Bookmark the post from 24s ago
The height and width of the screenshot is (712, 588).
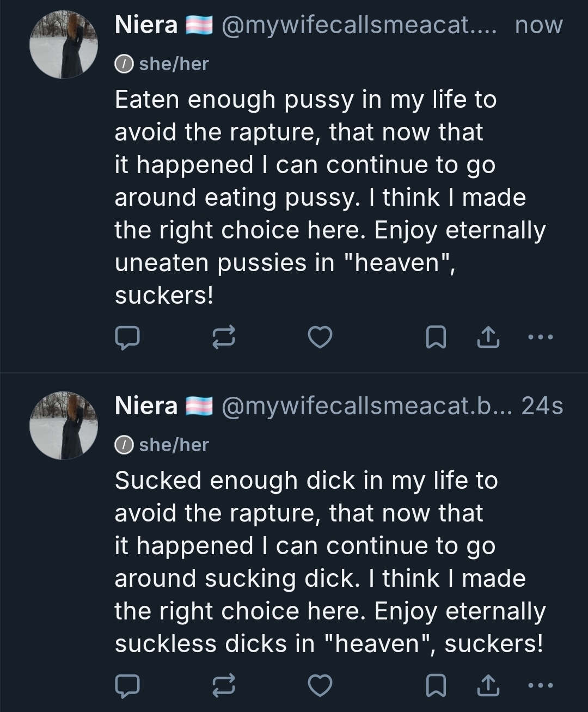[436, 686]
